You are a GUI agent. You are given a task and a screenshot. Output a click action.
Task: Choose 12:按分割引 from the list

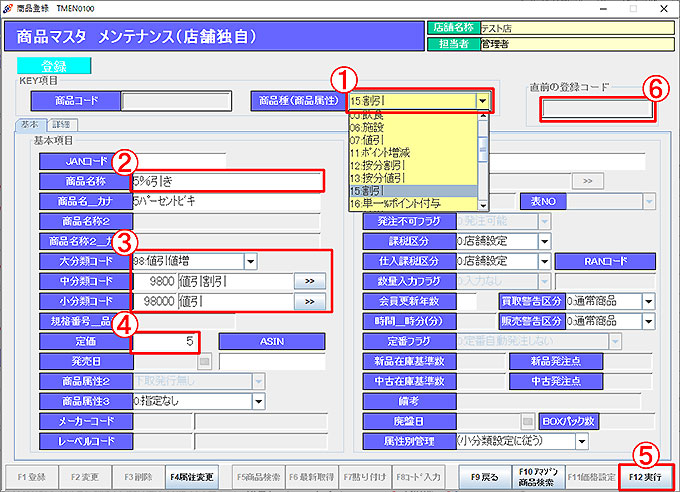(x=413, y=165)
